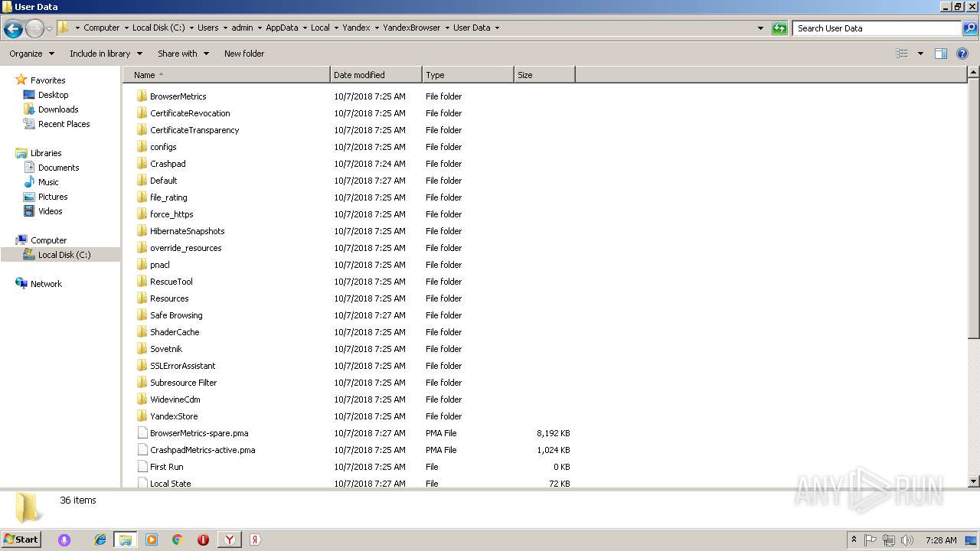Click the Music library icon
980x551 pixels.
click(29, 182)
